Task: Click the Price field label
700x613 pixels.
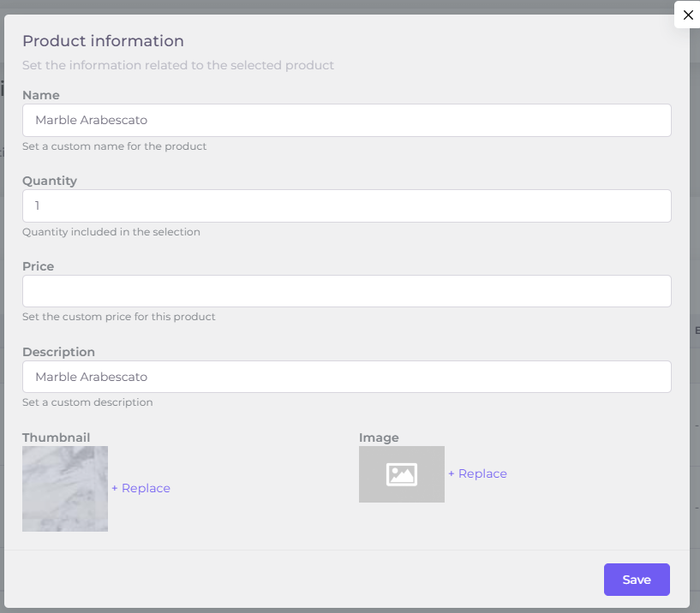Action: [39, 266]
